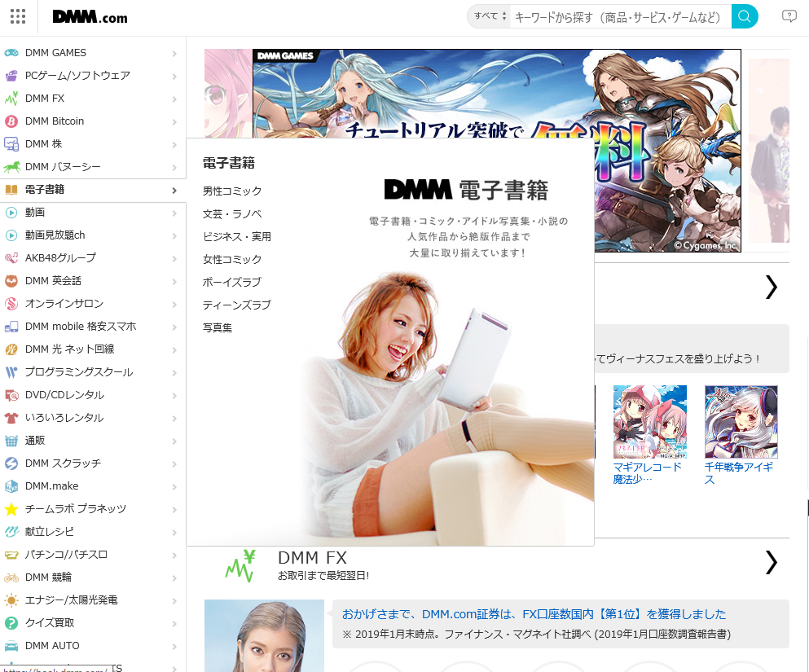Click the keyword search input field
Viewport: 809px width, 672px height.
[621, 16]
